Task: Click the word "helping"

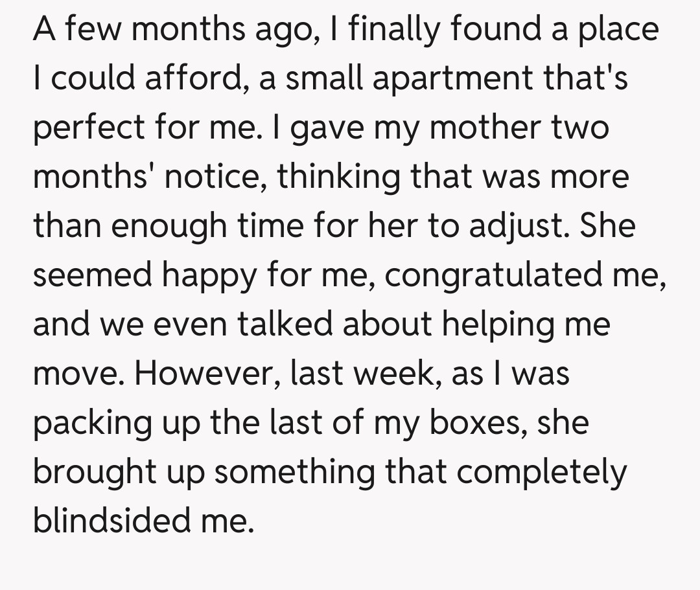Action: pos(496,325)
